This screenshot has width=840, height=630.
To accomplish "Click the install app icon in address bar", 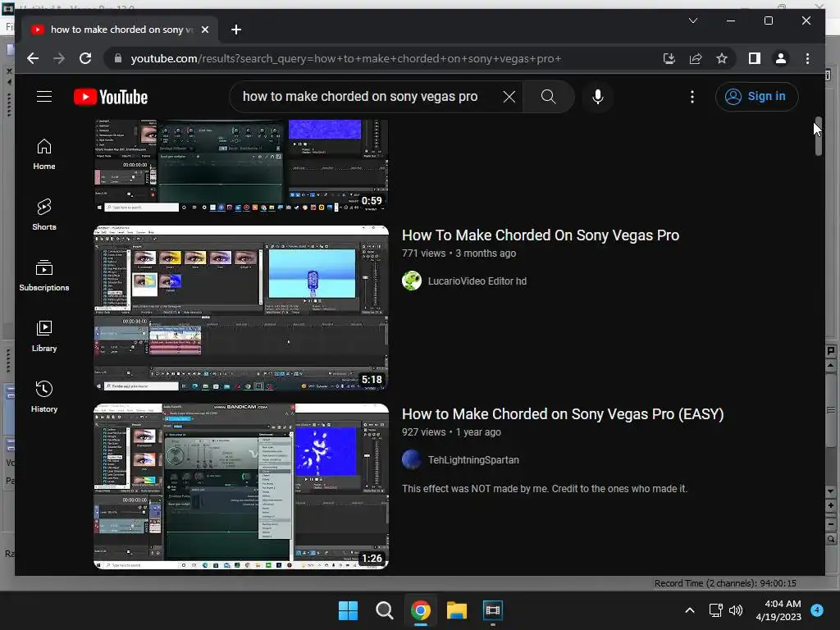I will click(669, 58).
